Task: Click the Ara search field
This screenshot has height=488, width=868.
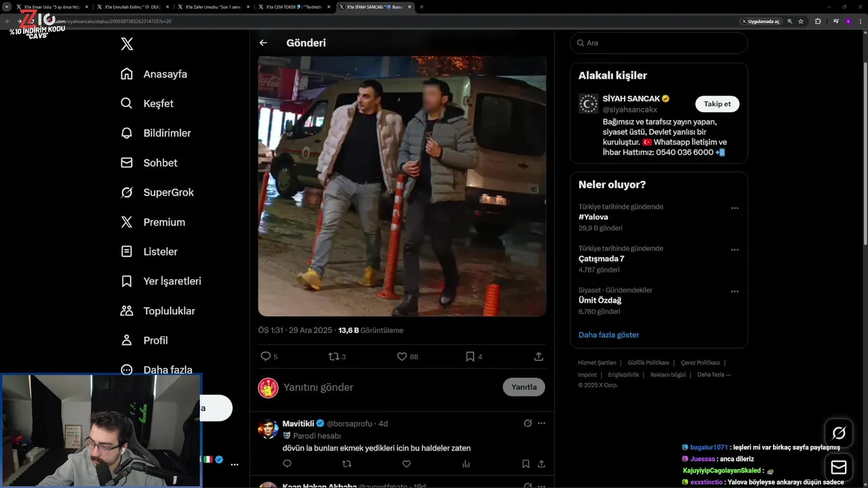Action: pos(658,43)
